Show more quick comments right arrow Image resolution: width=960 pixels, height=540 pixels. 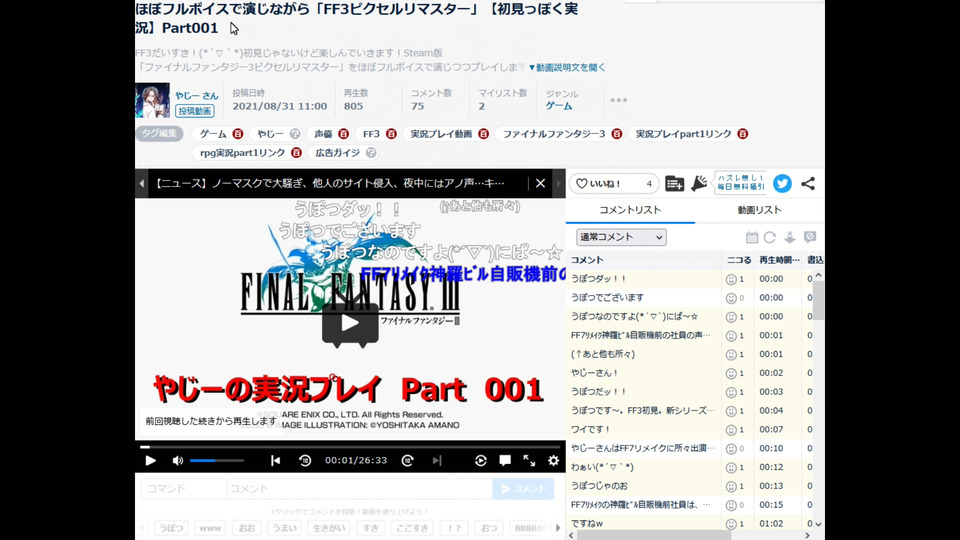558,528
